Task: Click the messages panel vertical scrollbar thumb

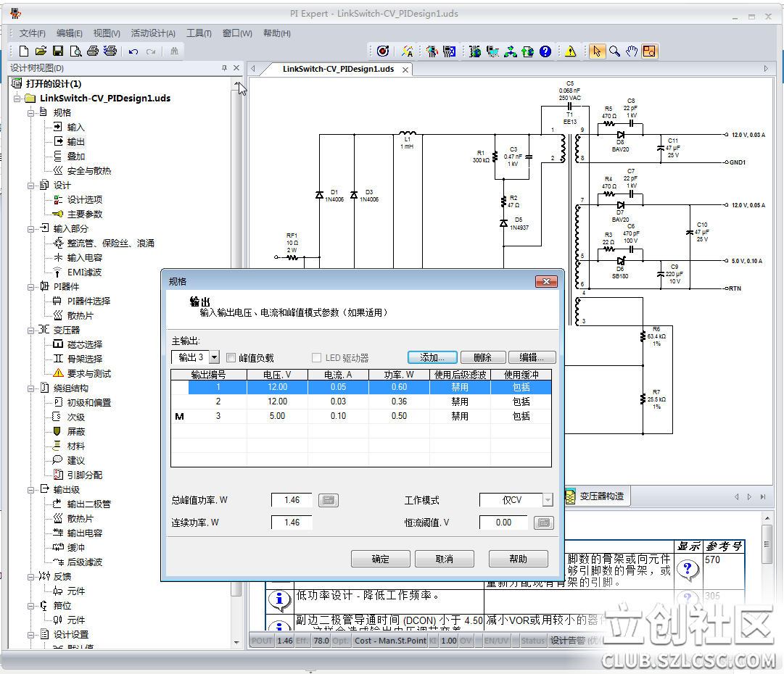Action: [x=767, y=544]
